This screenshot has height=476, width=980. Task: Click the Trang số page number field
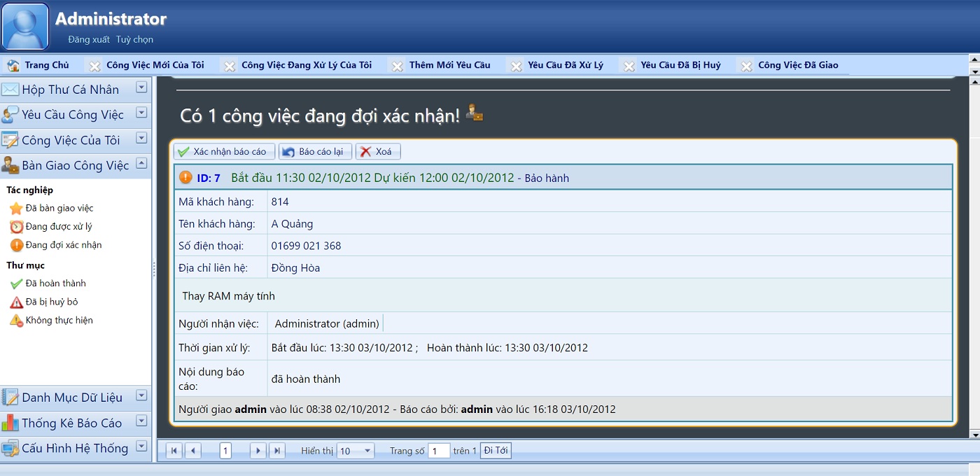[x=439, y=451]
